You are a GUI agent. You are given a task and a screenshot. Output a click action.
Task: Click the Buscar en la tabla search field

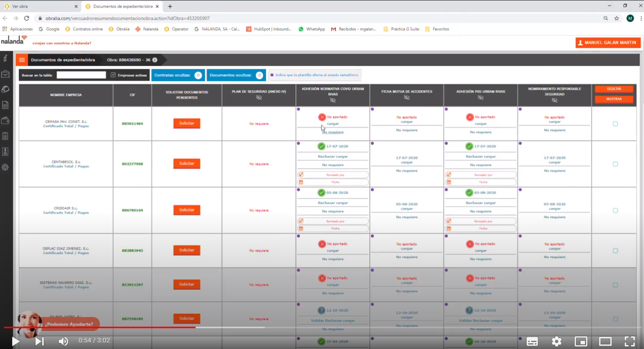click(x=81, y=75)
